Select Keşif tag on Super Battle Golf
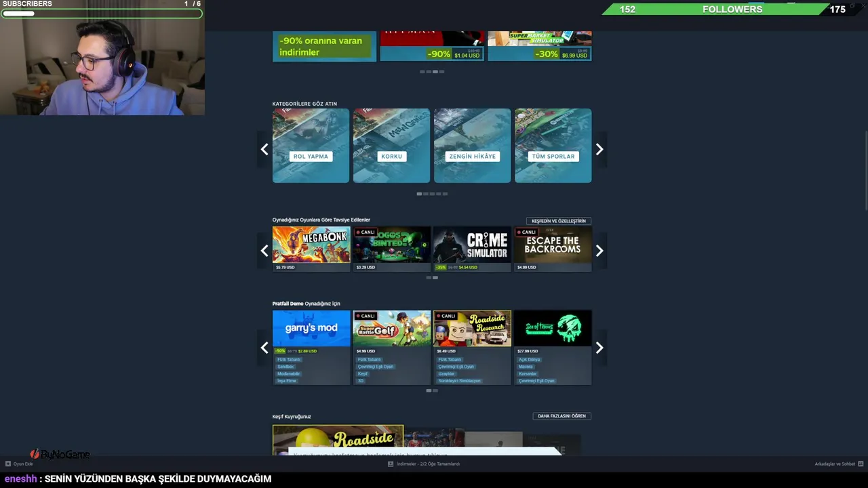 pyautogui.click(x=363, y=373)
